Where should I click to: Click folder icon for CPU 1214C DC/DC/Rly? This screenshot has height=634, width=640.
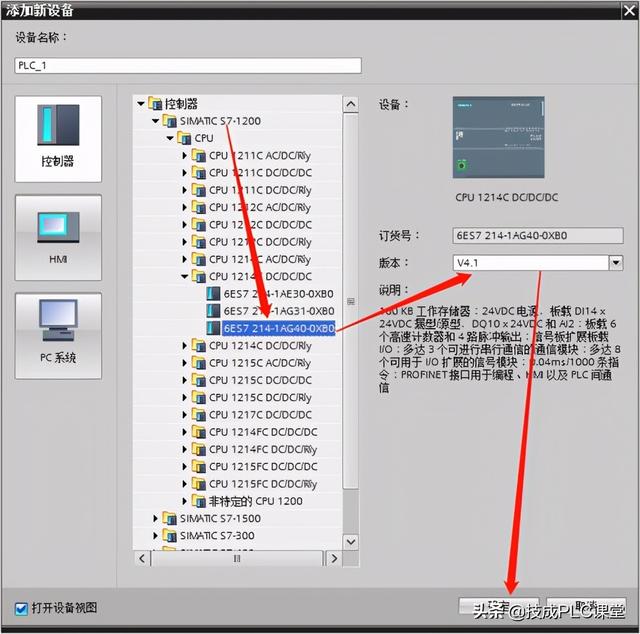pos(199,346)
